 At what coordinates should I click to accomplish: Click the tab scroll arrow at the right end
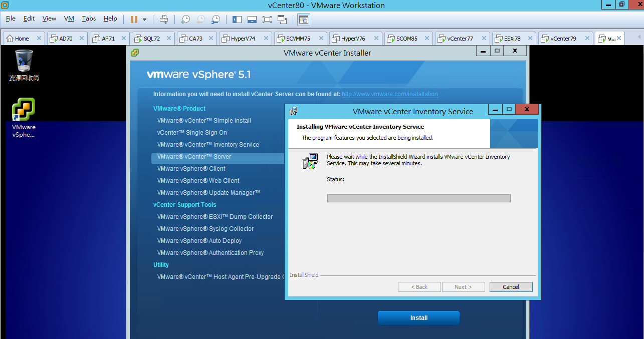coord(639,38)
